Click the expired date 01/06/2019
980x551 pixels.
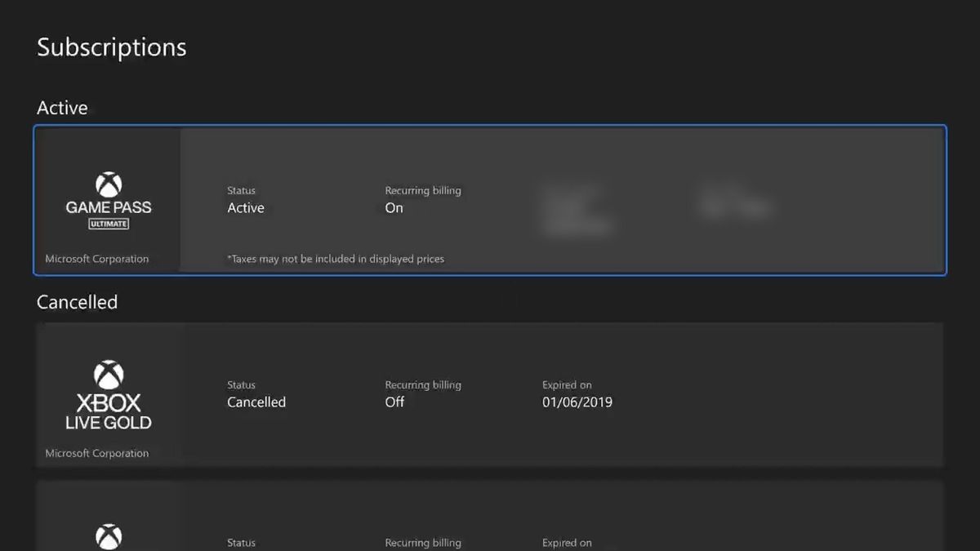click(577, 402)
